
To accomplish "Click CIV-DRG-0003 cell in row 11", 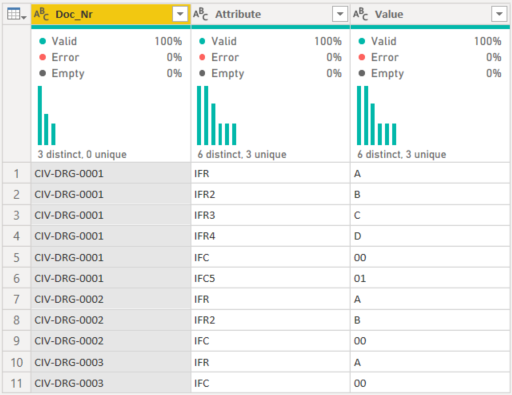I will point(111,383).
